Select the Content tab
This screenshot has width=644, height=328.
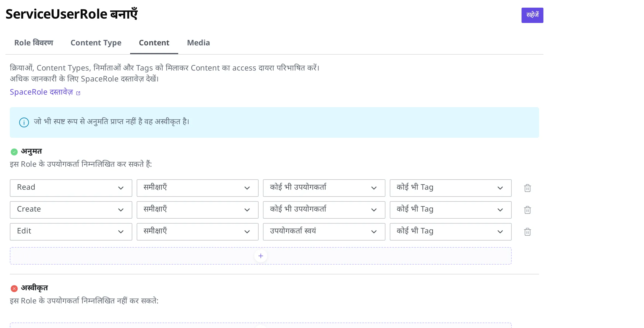[154, 43]
